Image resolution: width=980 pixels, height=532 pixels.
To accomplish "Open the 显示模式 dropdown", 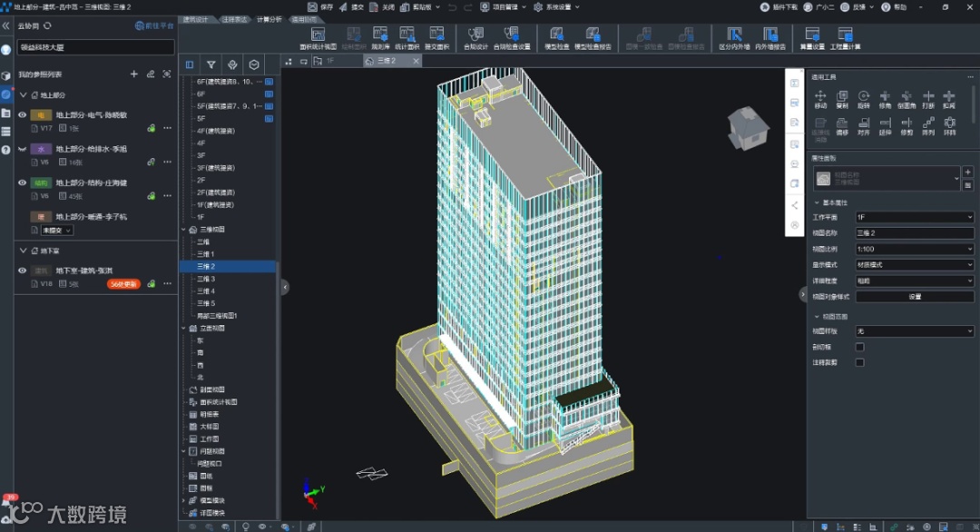I will [915, 265].
